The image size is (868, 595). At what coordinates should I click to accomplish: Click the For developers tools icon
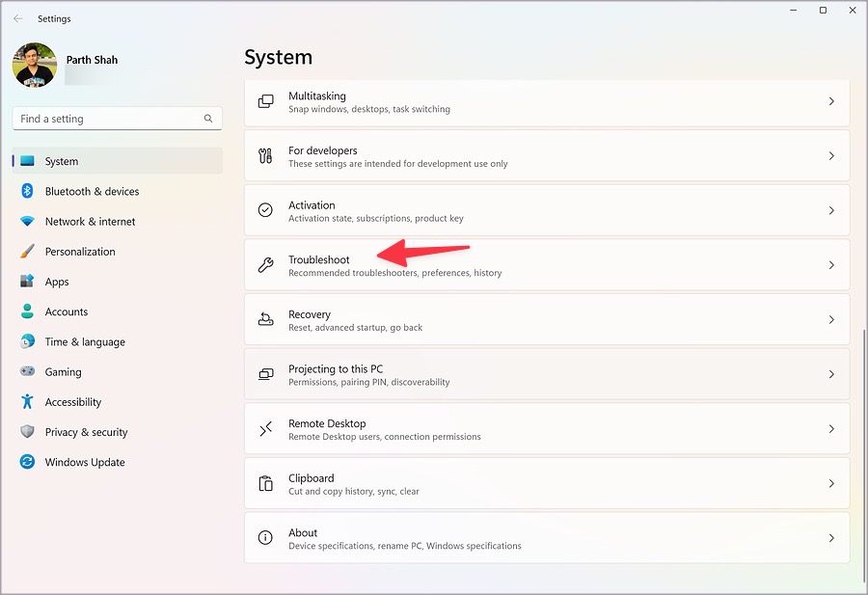266,156
